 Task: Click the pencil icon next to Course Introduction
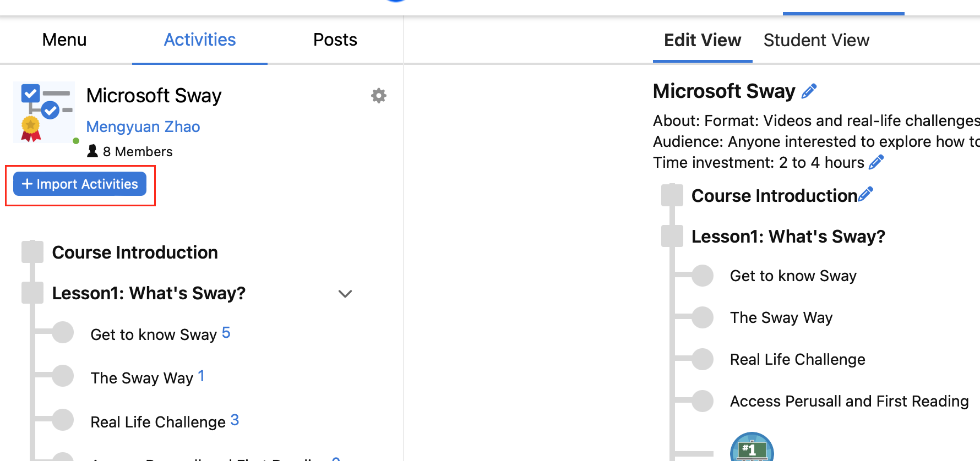point(865,194)
